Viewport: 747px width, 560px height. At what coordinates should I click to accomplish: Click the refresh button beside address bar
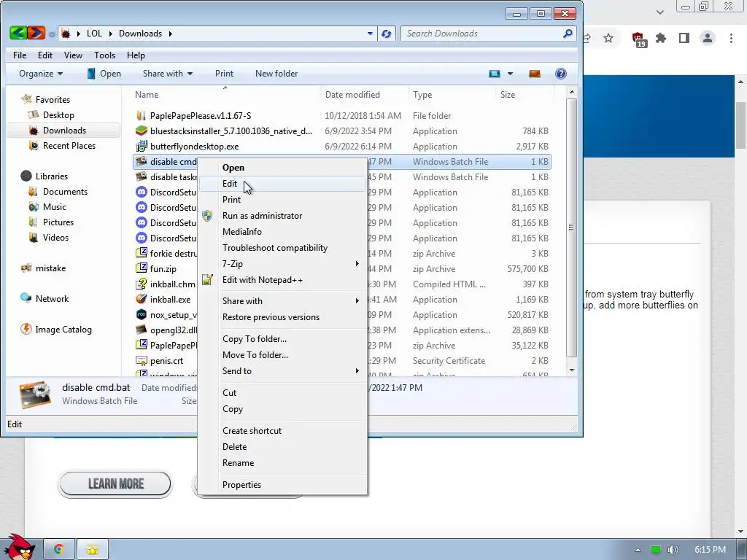tap(387, 34)
